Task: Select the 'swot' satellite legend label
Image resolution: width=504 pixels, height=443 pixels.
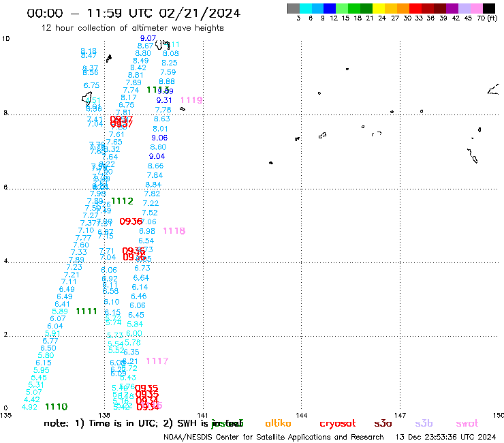Action: (467, 423)
